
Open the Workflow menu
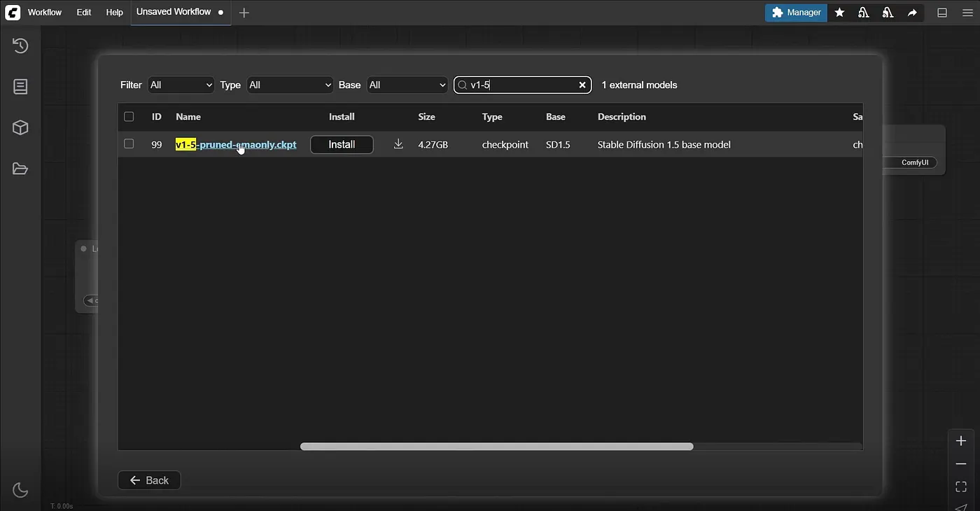click(45, 13)
